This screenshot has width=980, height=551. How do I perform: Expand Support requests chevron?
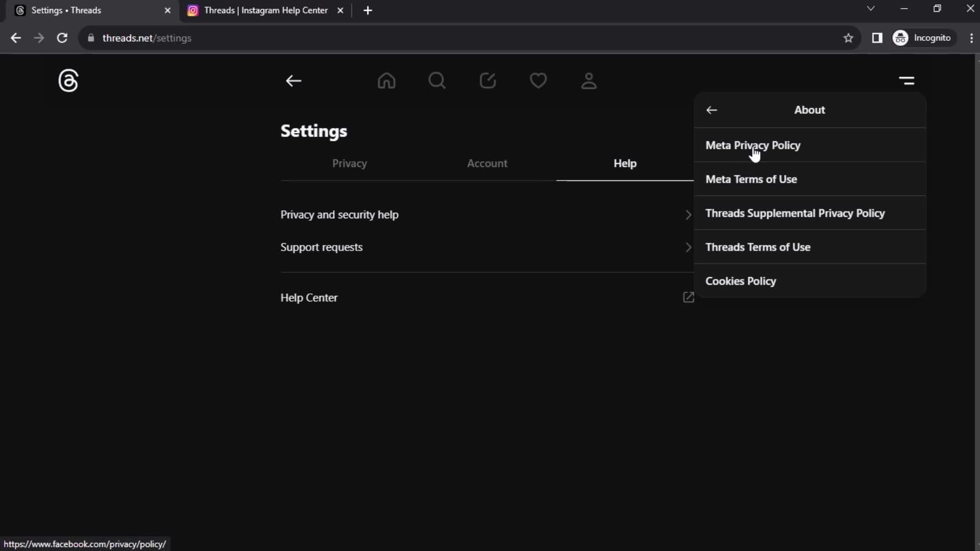pos(688,247)
